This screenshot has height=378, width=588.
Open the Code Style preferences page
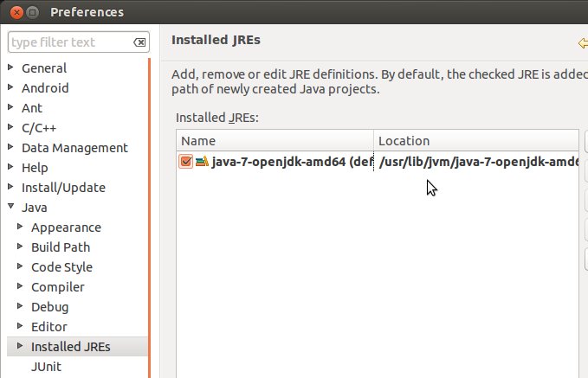[x=61, y=267]
